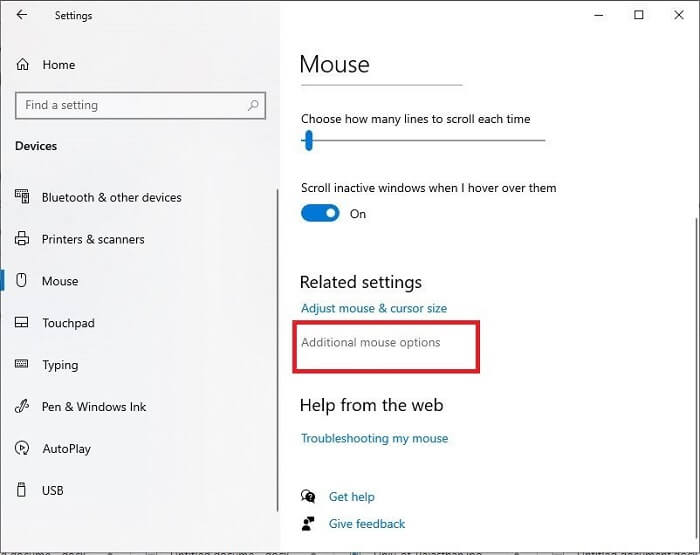The width and height of the screenshot is (700, 555).
Task: Click the Get help link
Action: (x=351, y=497)
